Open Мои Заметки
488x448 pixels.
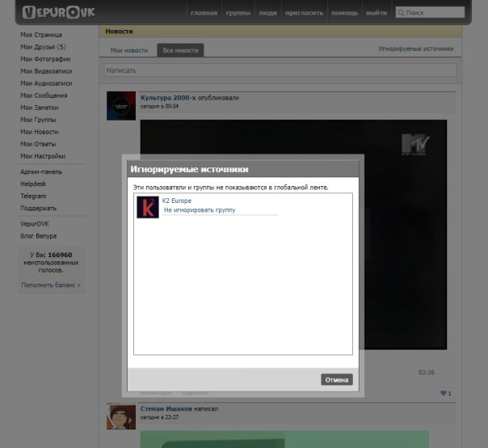(x=40, y=108)
